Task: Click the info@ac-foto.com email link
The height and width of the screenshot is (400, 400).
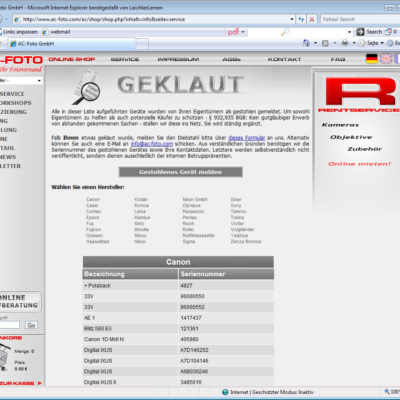Action: click(152, 144)
